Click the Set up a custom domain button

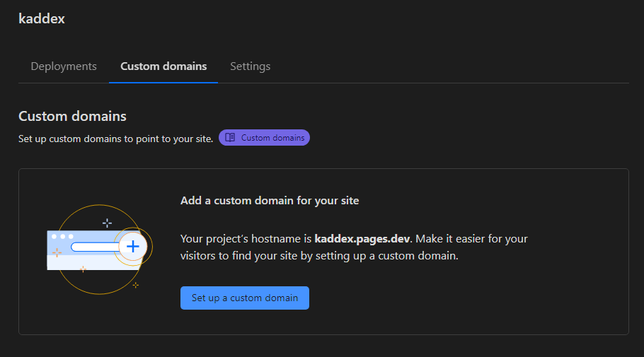click(x=245, y=298)
